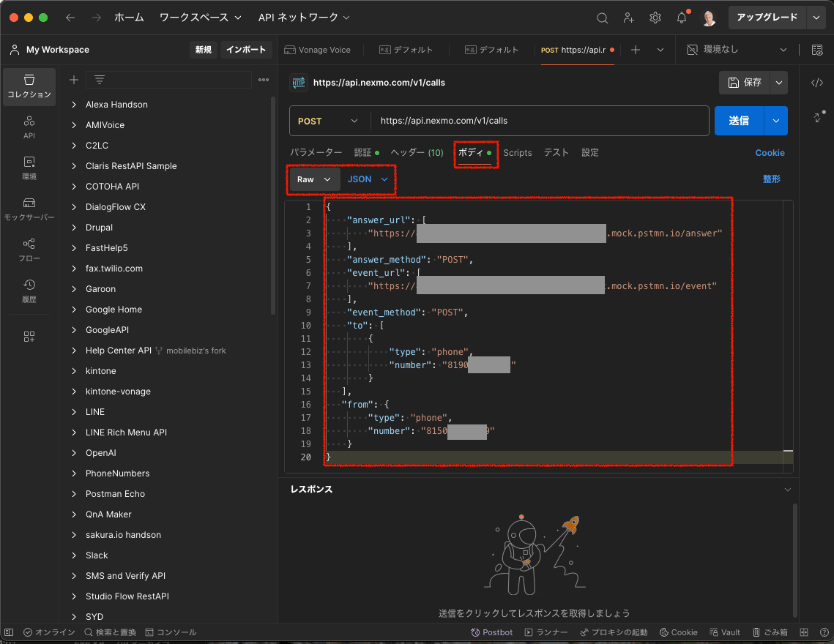Switch to the Scripts tab
This screenshot has width=834, height=644.
point(518,153)
